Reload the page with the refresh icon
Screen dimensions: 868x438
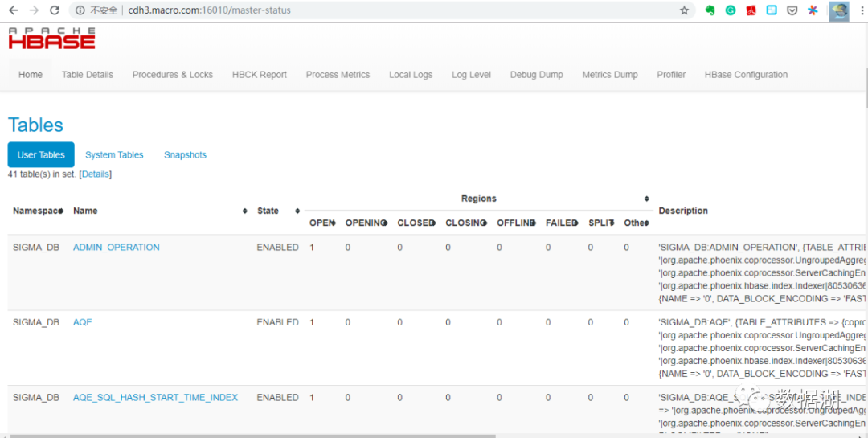click(x=55, y=10)
